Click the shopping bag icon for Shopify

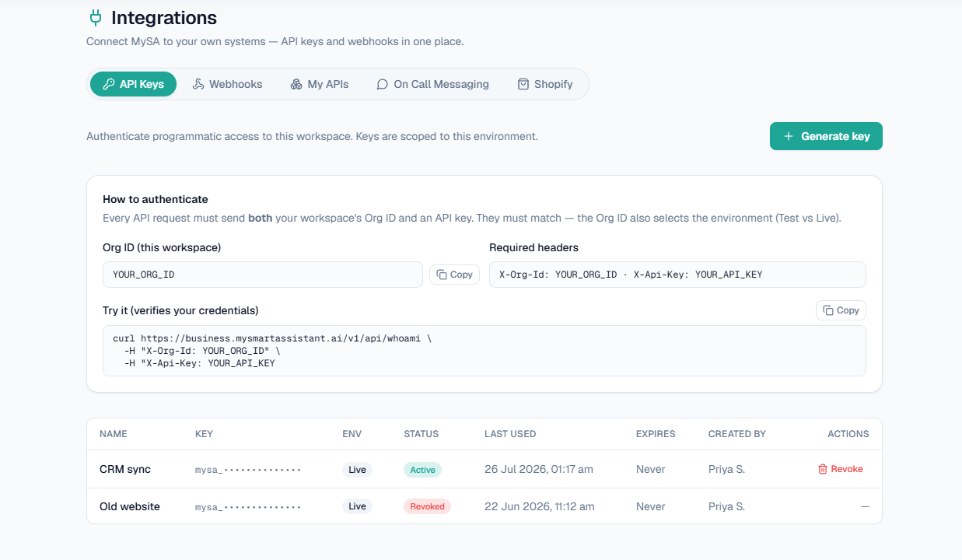click(523, 84)
